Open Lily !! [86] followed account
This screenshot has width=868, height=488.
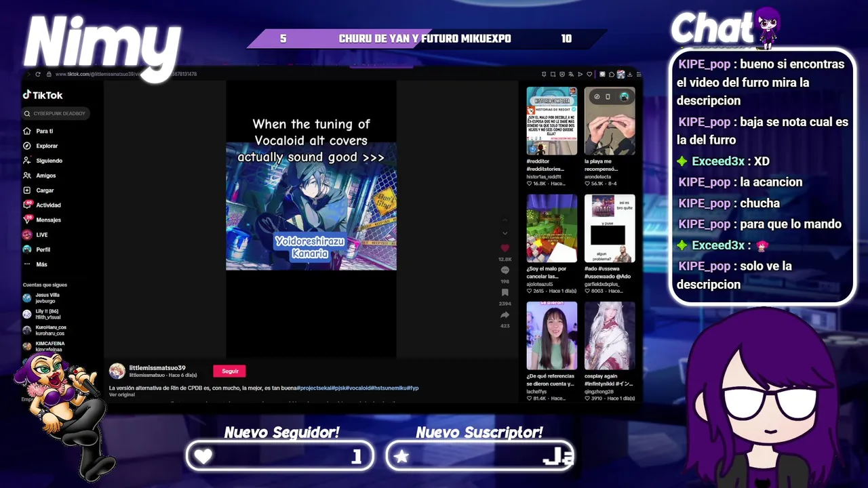click(41, 314)
